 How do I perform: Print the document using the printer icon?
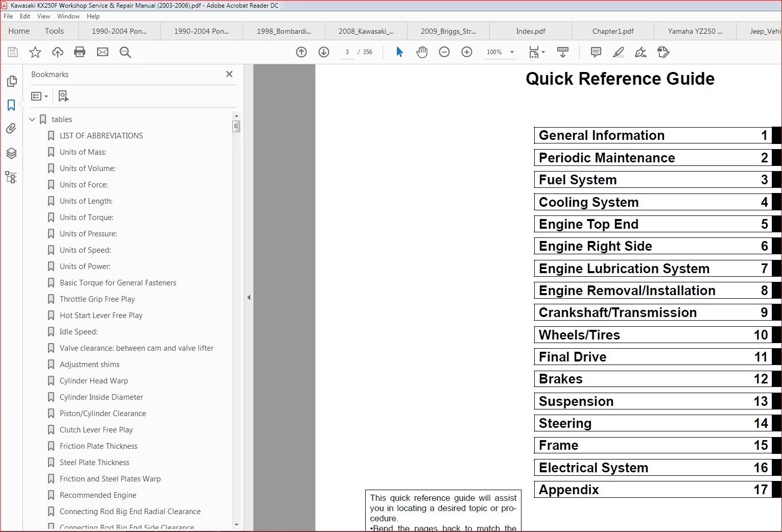(80, 52)
